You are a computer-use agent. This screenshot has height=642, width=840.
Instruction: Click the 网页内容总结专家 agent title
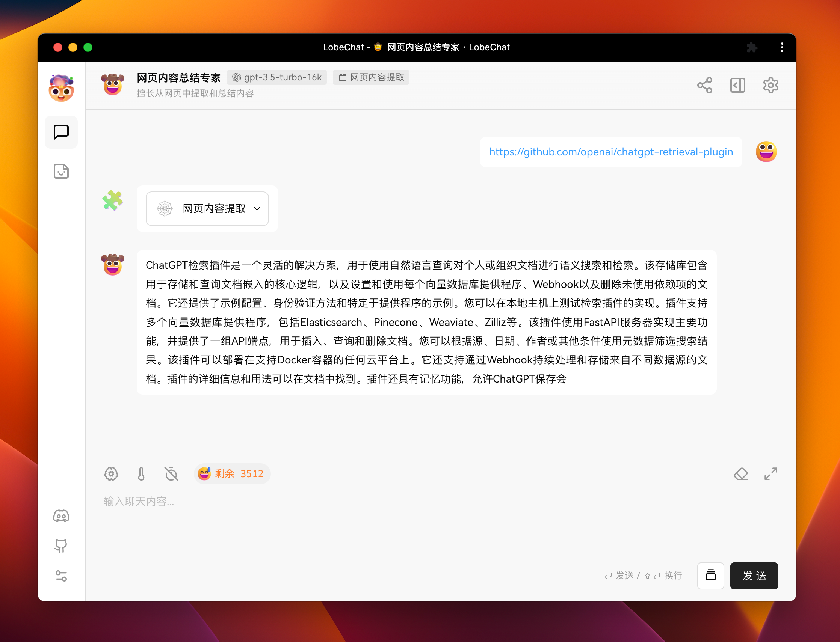[x=178, y=78]
